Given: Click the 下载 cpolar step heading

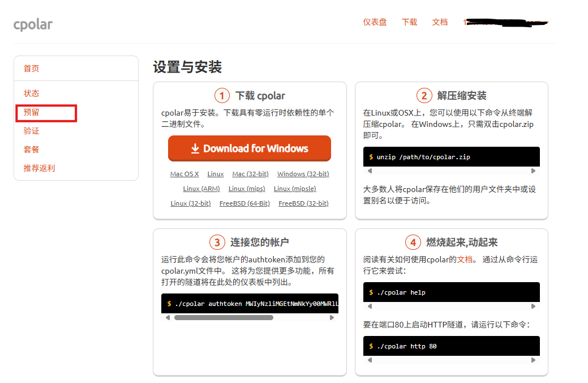Looking at the screenshot, I should 260,96.
